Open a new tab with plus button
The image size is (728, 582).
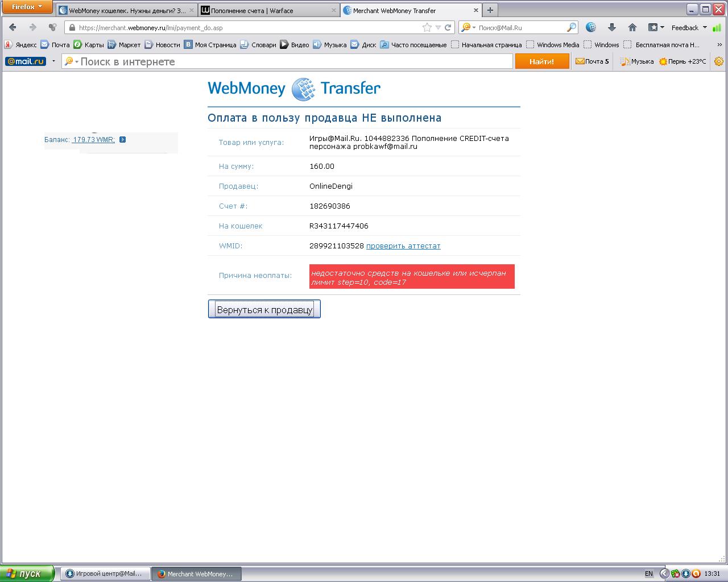(490, 10)
